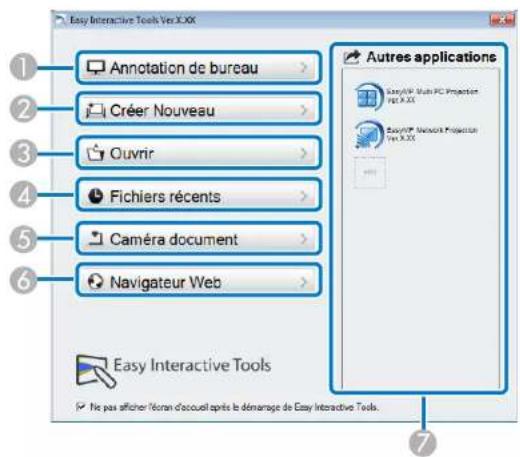Image resolution: width=520 pixels, height=457 pixels.
Task: Expand chevron on Navigateur Web row
Action: click(x=303, y=282)
